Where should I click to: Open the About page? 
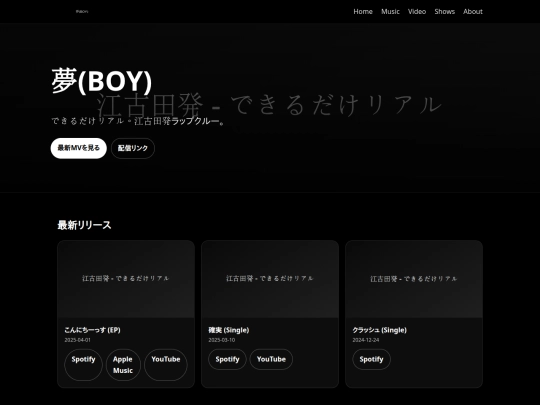(472, 11)
